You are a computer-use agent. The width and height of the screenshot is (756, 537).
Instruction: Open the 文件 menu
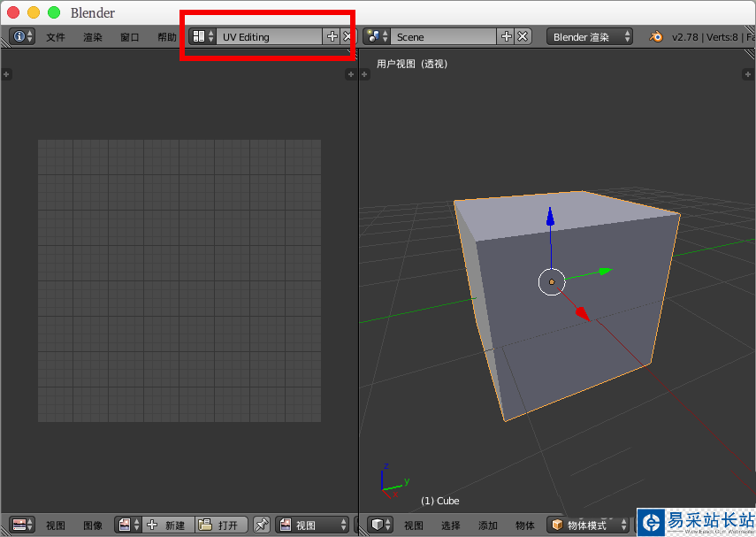pyautogui.click(x=56, y=37)
